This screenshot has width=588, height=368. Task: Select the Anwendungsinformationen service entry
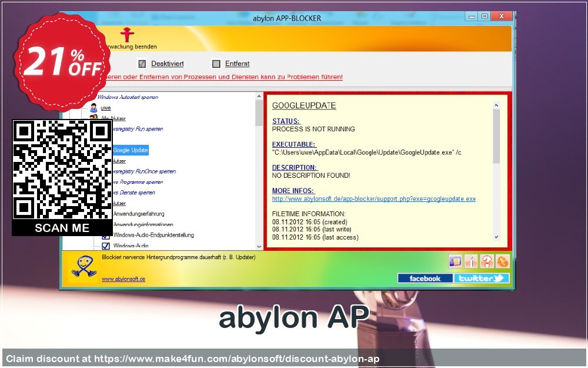tap(143, 224)
